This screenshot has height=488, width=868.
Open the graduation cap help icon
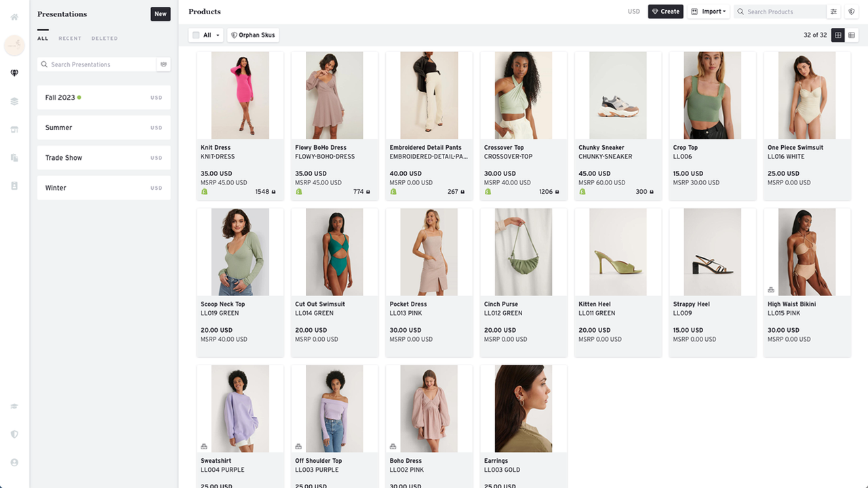pos(14,406)
